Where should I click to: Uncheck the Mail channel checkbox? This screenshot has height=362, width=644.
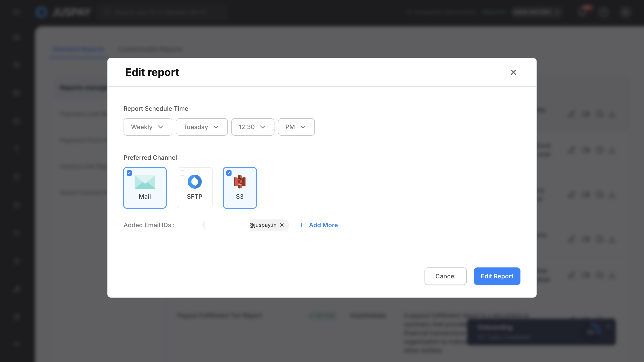pyautogui.click(x=129, y=173)
